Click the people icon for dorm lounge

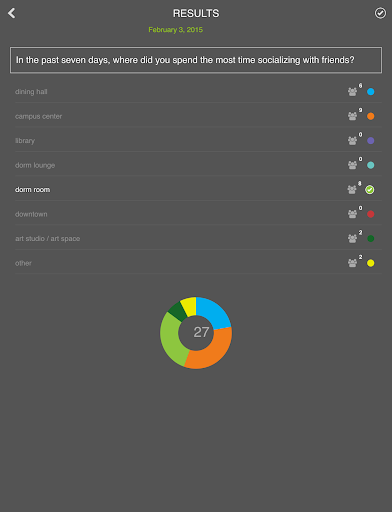pyautogui.click(x=352, y=165)
